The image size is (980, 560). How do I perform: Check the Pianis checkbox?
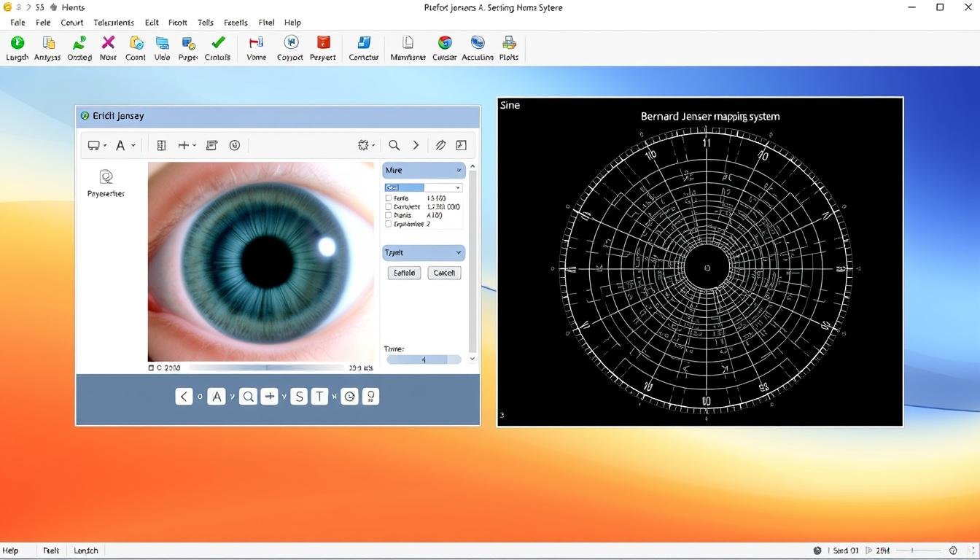coord(388,216)
